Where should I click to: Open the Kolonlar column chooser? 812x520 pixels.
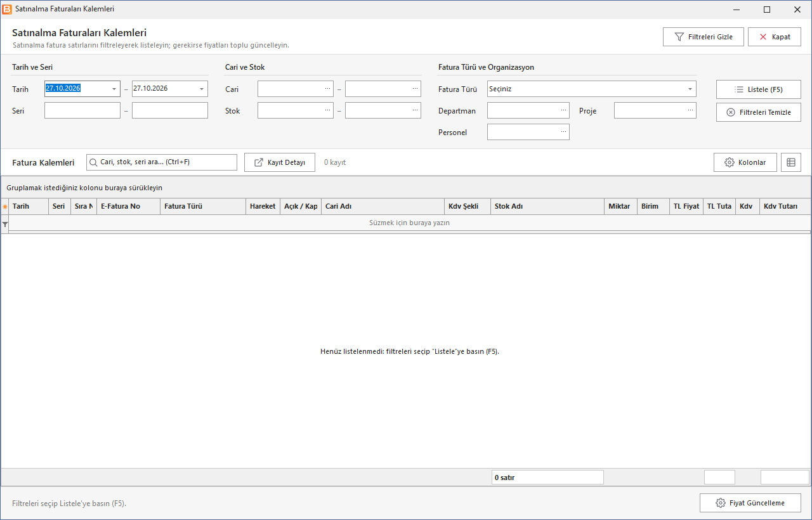pos(745,162)
